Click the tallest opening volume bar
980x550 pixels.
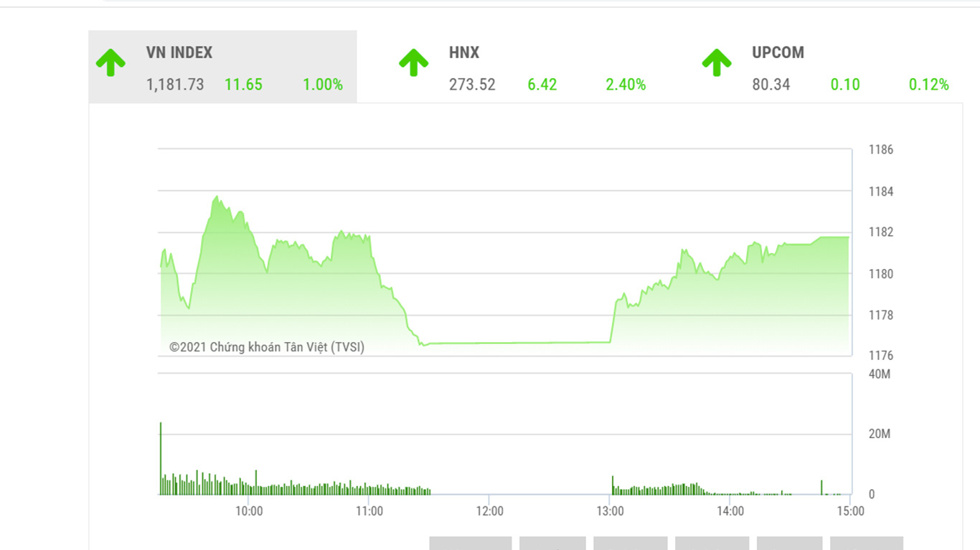coord(161,459)
